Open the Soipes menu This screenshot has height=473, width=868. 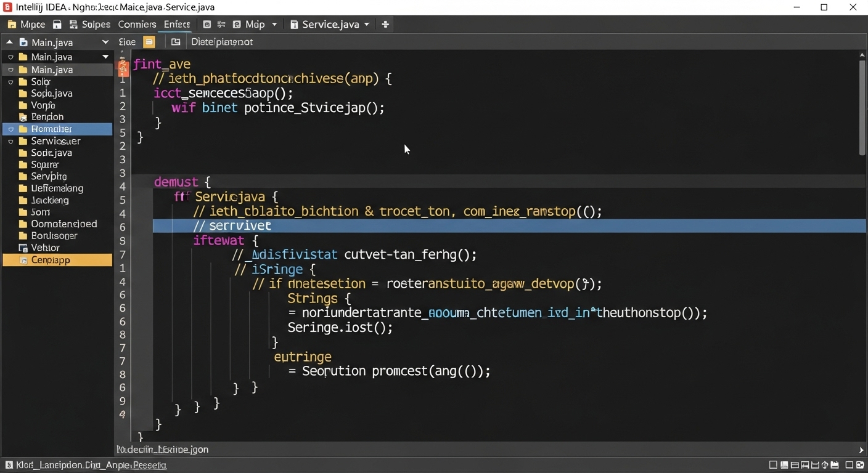coord(96,25)
